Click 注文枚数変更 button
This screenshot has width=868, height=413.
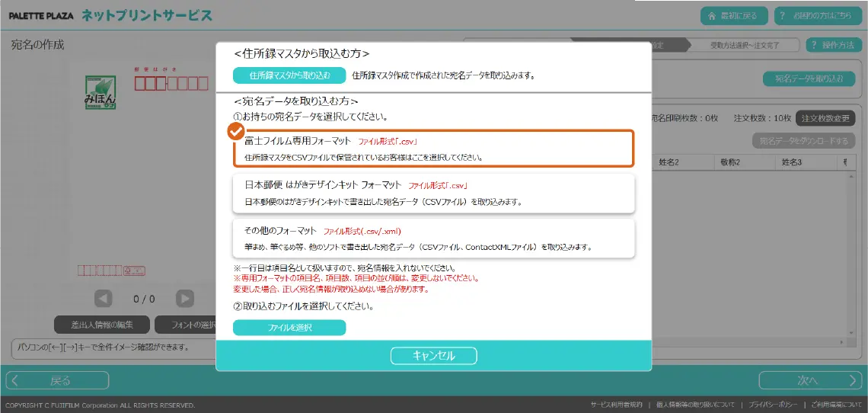pyautogui.click(x=825, y=118)
